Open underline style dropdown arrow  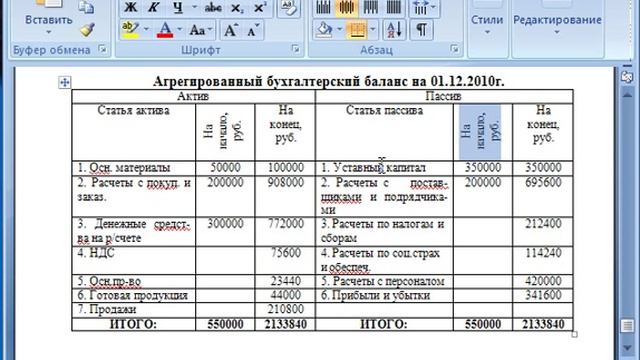[x=194, y=7]
